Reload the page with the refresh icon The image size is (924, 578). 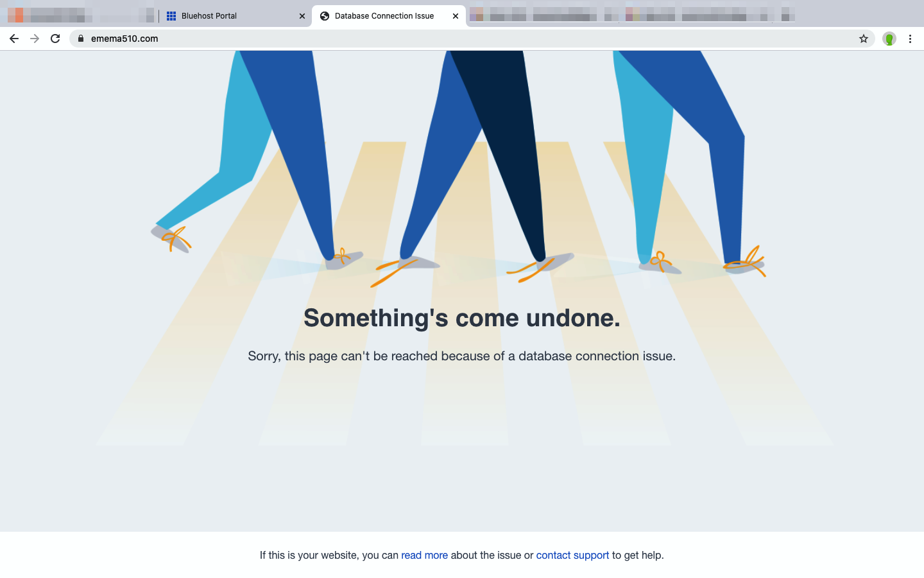pyautogui.click(x=55, y=39)
